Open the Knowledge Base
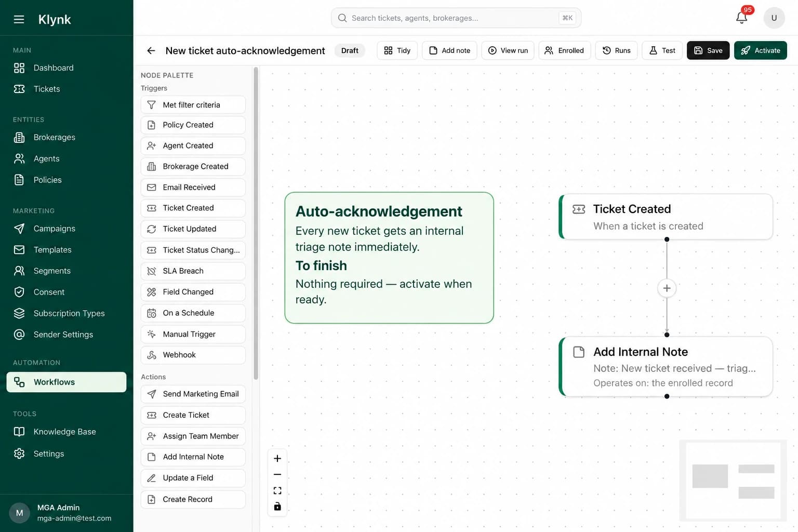 66,432
